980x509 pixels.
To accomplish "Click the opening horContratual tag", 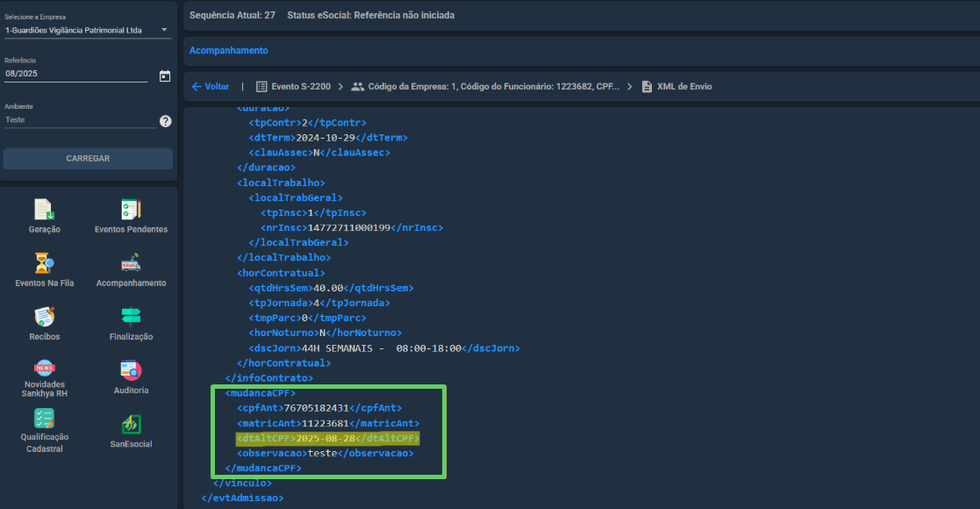I will pyautogui.click(x=281, y=273).
